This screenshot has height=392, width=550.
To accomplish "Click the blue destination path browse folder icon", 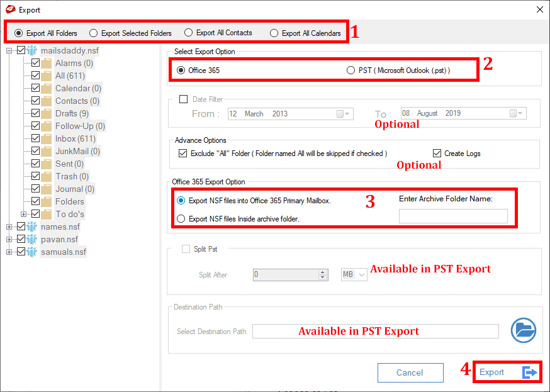I will pos(524,330).
